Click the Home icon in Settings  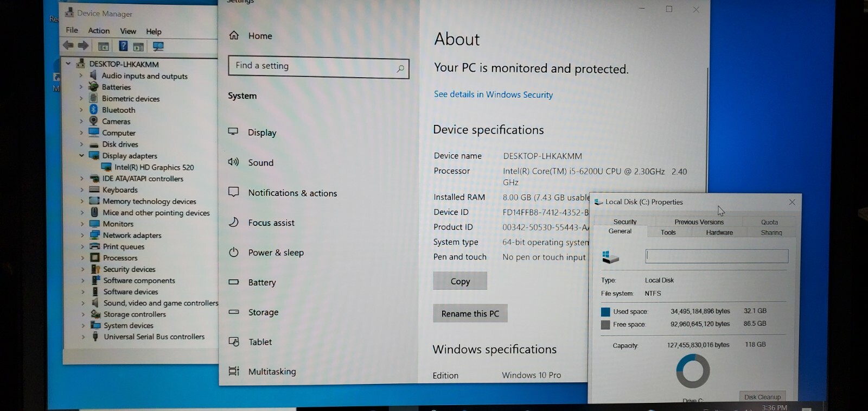tap(234, 35)
